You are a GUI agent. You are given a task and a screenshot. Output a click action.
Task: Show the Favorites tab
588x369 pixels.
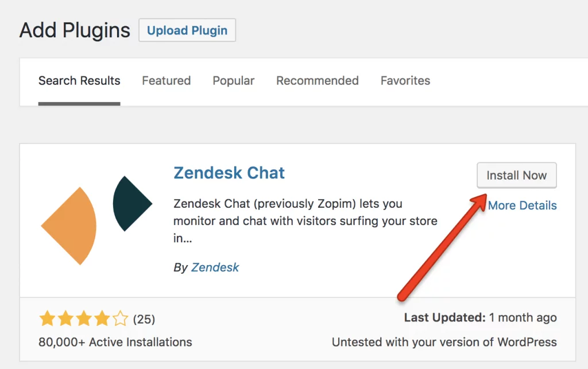(405, 81)
